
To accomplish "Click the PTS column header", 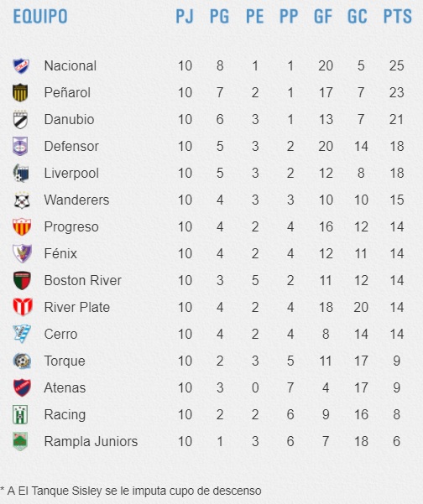I will [x=398, y=16].
